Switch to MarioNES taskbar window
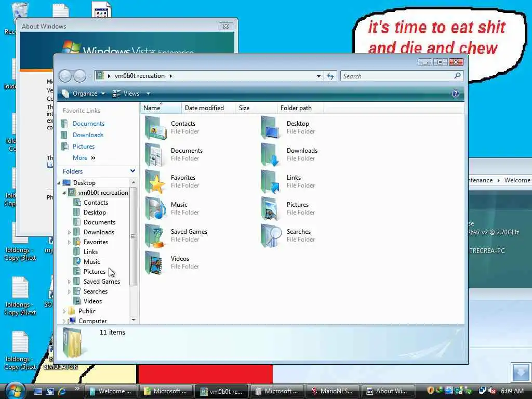The width and height of the screenshot is (532, 399). [333, 392]
